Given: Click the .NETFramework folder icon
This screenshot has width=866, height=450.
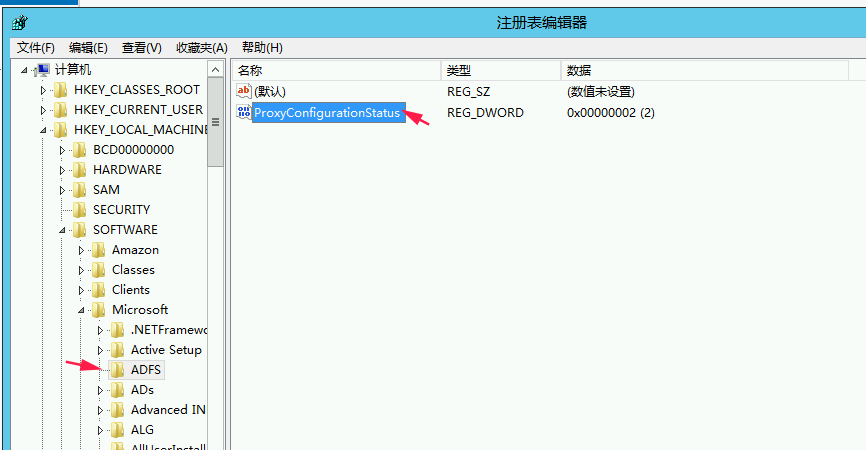Looking at the screenshot, I should click(x=117, y=330).
